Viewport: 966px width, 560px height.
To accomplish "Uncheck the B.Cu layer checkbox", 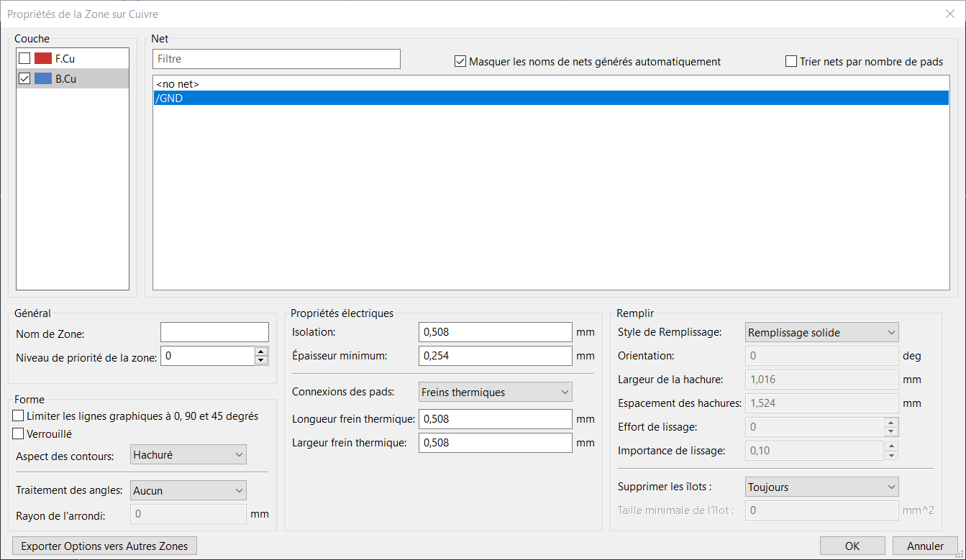I will (24, 79).
